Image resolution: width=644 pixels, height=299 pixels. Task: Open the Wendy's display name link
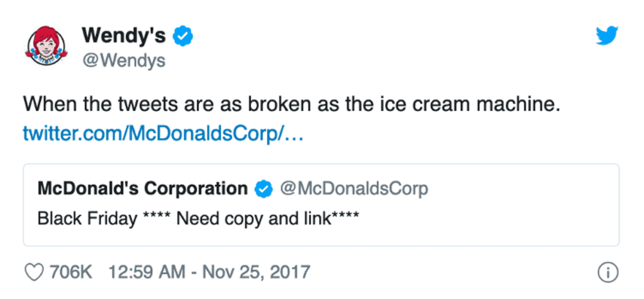(x=123, y=37)
